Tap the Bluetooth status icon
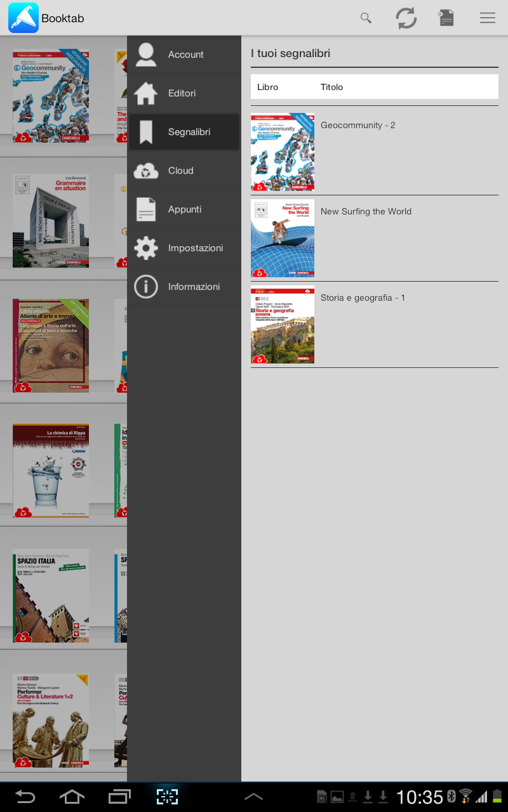The height and width of the screenshot is (812, 508). coord(451,797)
